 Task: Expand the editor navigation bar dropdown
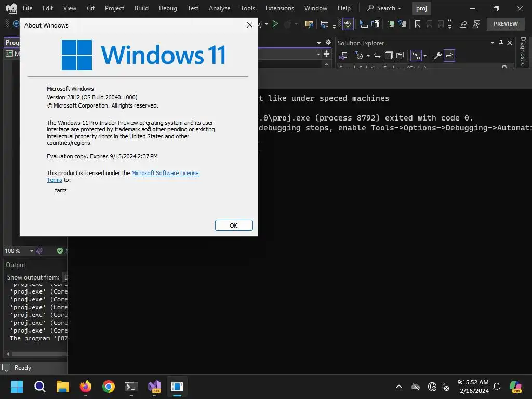318,54
